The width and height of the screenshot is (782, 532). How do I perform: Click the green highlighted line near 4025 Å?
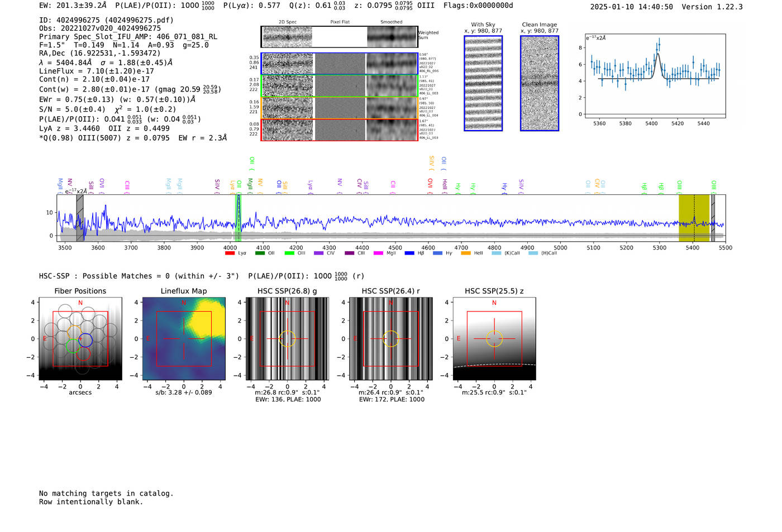click(x=238, y=218)
